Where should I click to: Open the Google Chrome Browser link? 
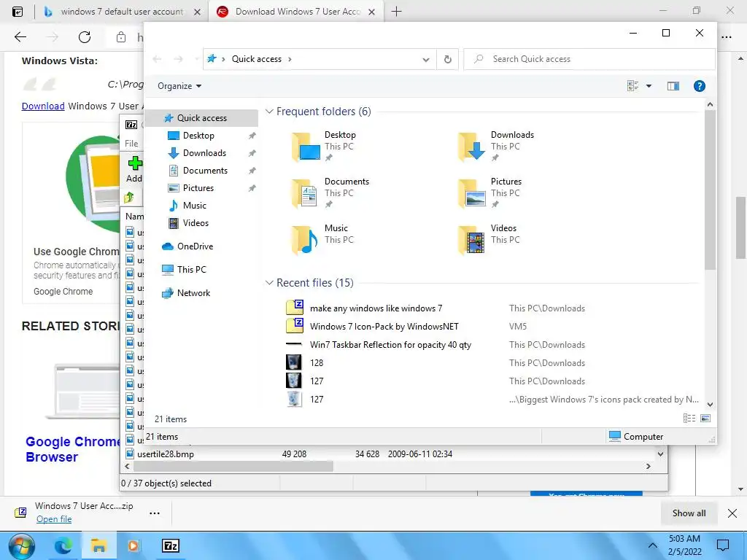(73, 449)
